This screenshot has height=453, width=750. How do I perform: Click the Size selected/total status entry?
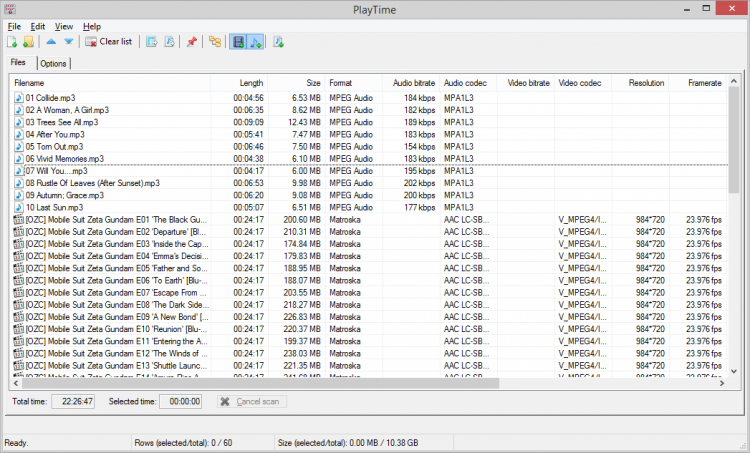[348, 443]
